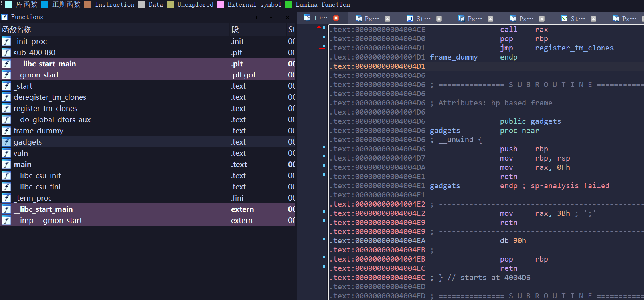The image size is (644, 300).
Task: Click the Unexplored olive legend swatch
Action: click(x=170, y=4)
